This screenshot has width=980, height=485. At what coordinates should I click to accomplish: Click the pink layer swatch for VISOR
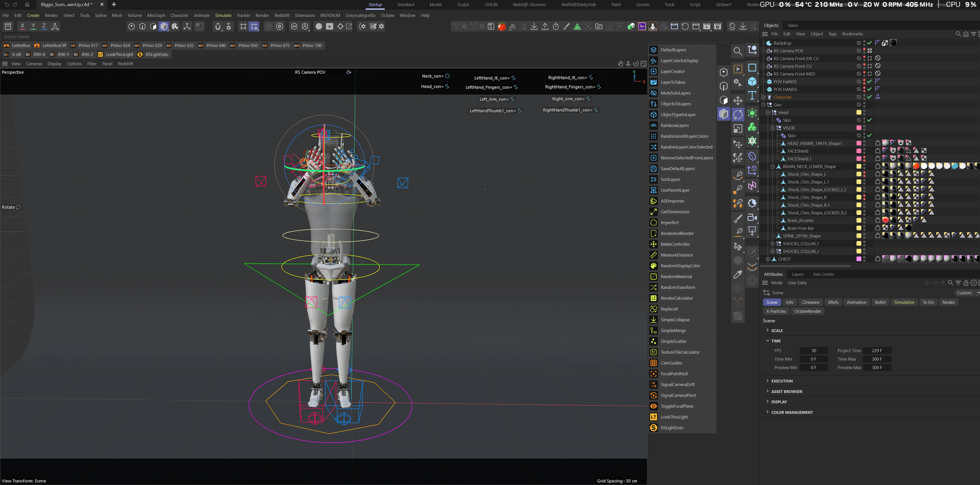858,128
